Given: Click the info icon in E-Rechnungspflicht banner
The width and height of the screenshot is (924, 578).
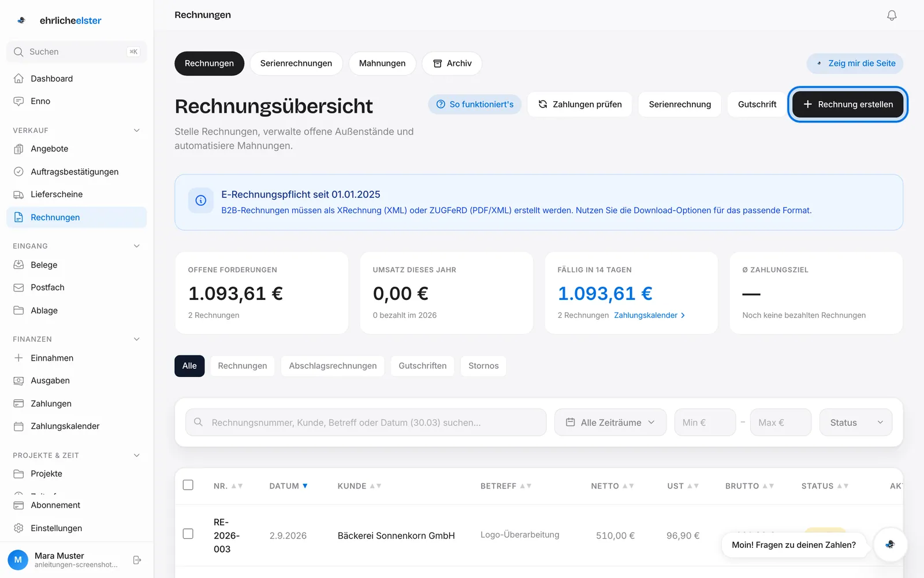Looking at the screenshot, I should (x=201, y=201).
